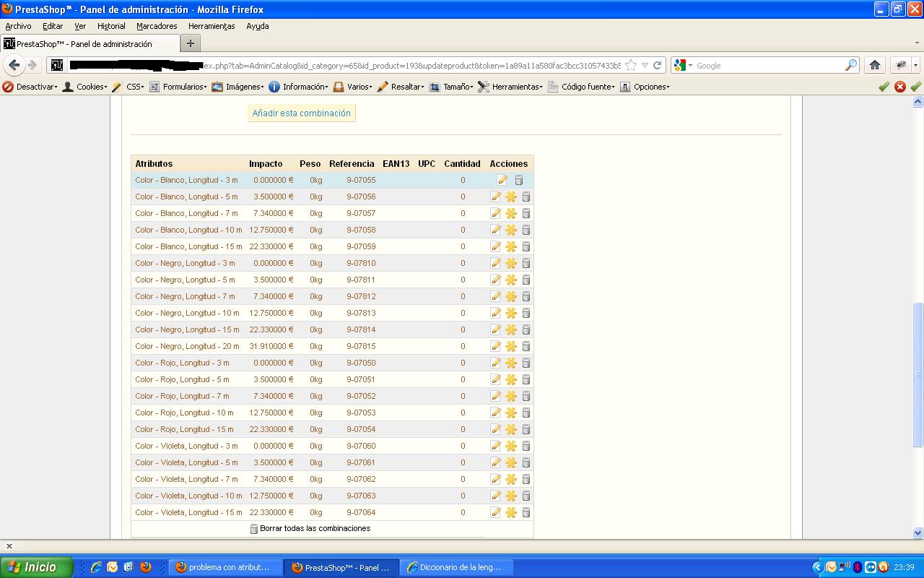The width and height of the screenshot is (924, 578).
Task: Delete the Negro 15 m combination
Action: [x=526, y=329]
